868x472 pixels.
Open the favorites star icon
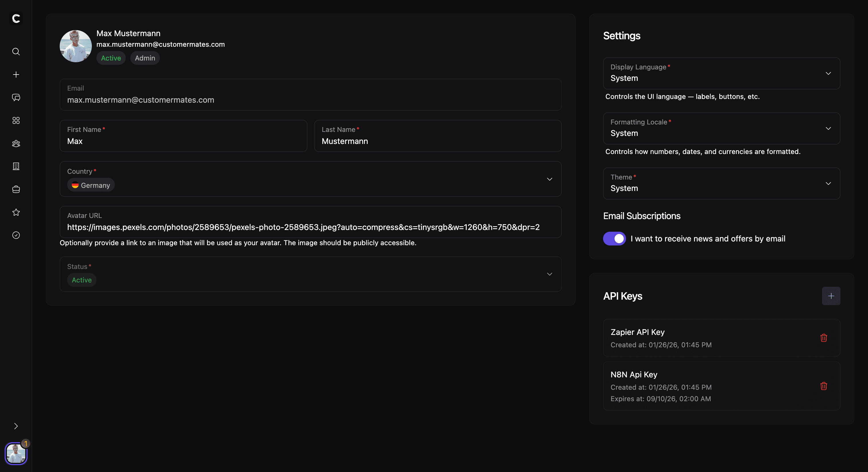click(x=16, y=212)
